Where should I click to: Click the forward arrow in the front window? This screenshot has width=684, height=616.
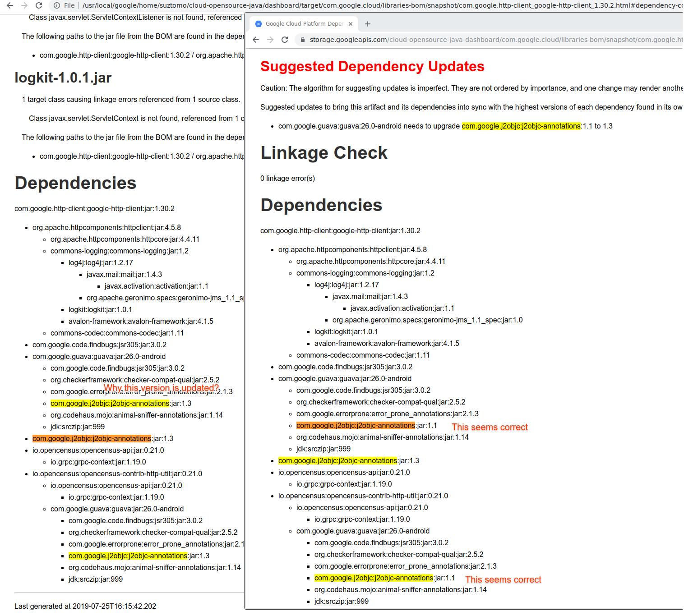270,40
